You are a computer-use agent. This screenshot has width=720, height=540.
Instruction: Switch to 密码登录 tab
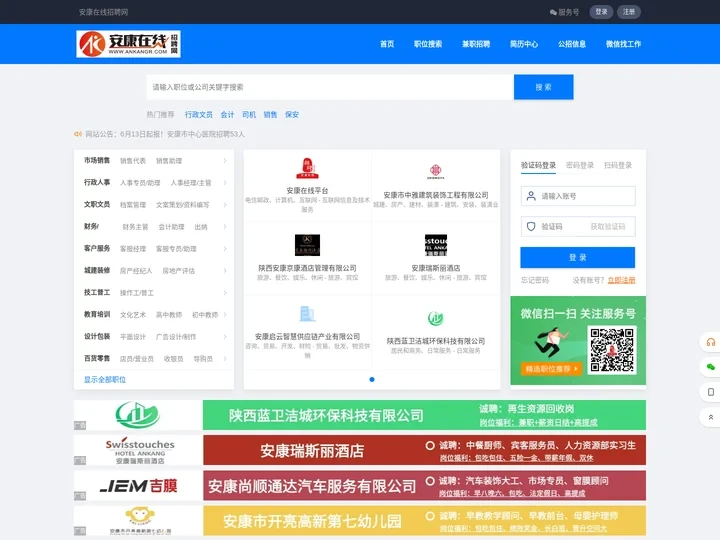[x=579, y=165]
